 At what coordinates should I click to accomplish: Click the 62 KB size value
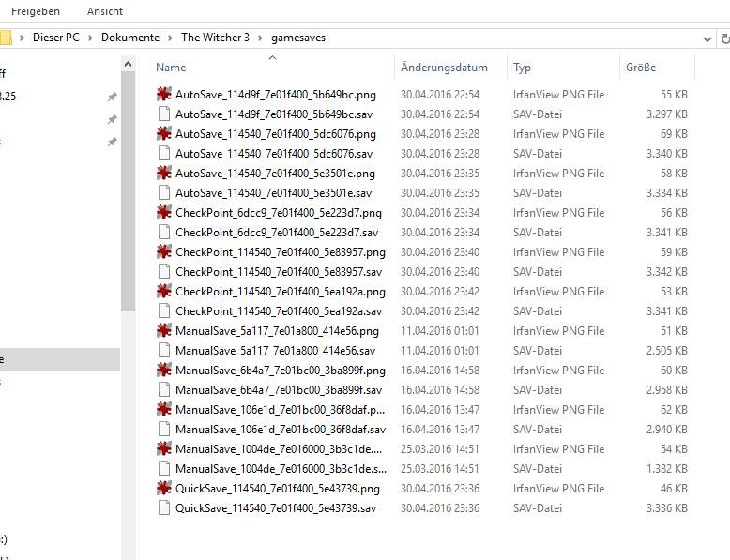click(x=674, y=410)
